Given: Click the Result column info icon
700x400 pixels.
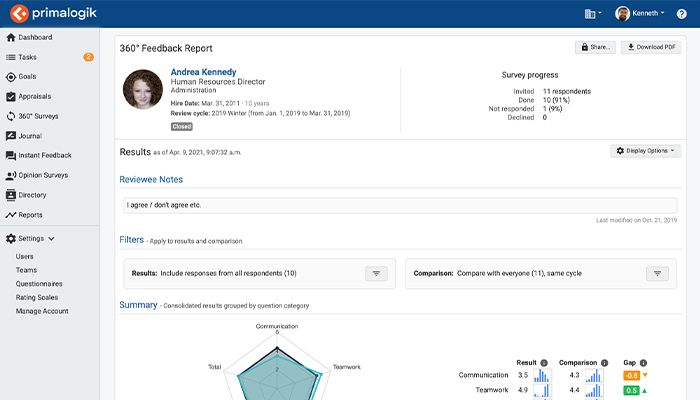Looking at the screenshot, I should [x=544, y=363].
